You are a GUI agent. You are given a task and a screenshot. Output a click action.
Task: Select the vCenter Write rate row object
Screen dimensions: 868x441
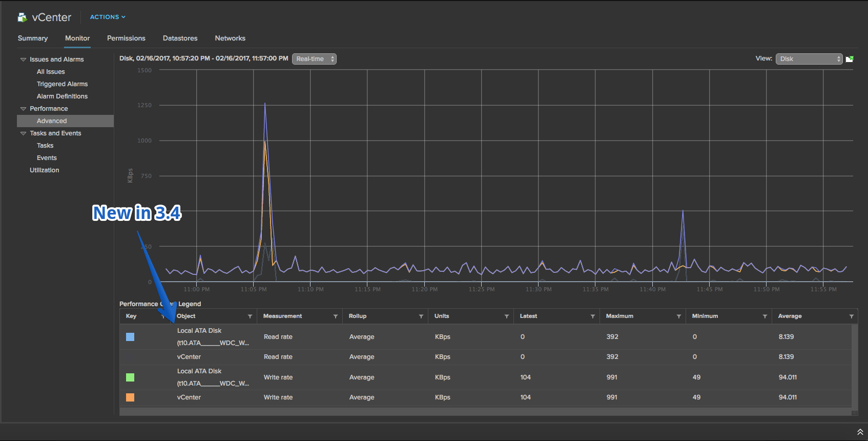[x=189, y=397]
